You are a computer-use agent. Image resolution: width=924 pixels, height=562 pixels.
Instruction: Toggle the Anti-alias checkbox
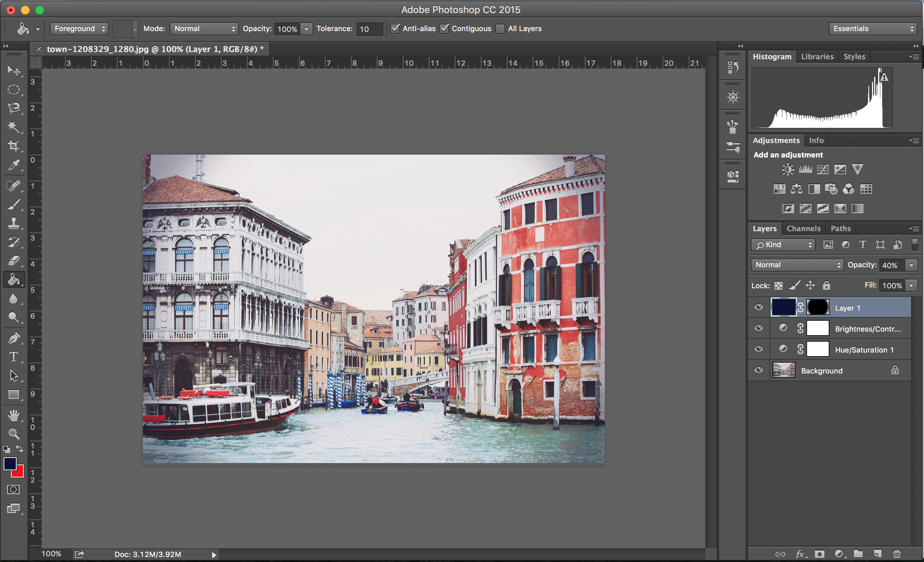click(395, 29)
